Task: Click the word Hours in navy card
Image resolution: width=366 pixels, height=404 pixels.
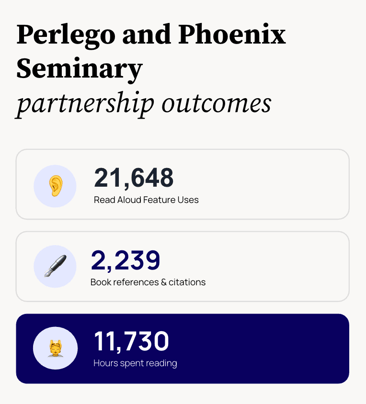Action: 105,363
